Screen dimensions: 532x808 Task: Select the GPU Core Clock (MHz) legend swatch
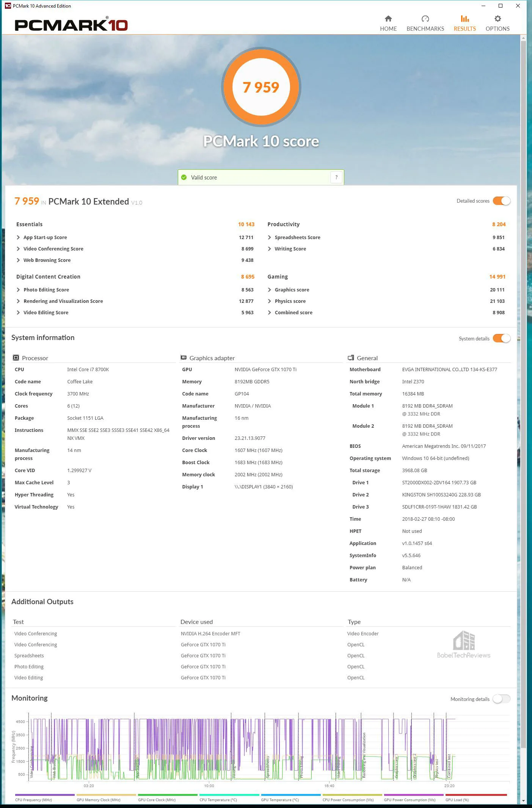[x=168, y=795]
